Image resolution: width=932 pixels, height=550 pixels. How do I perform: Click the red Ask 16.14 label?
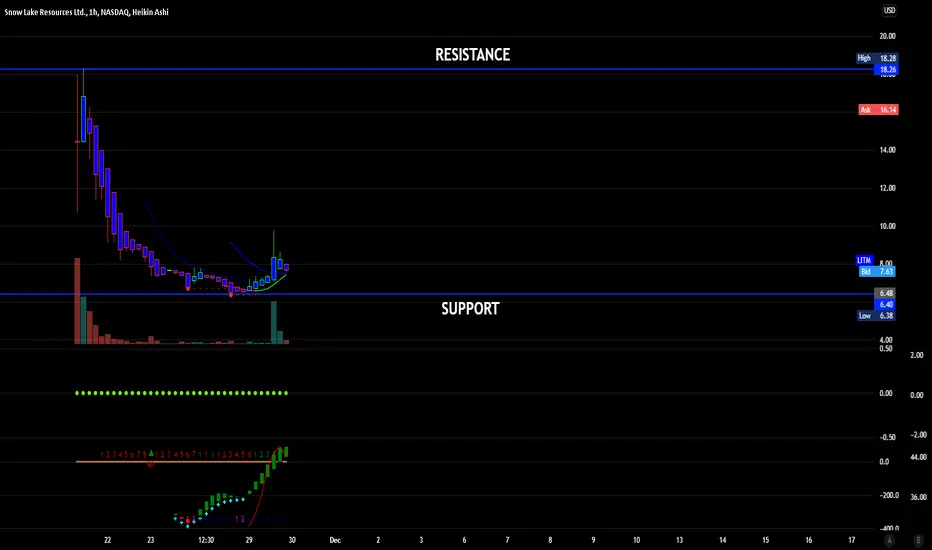[x=878, y=109]
